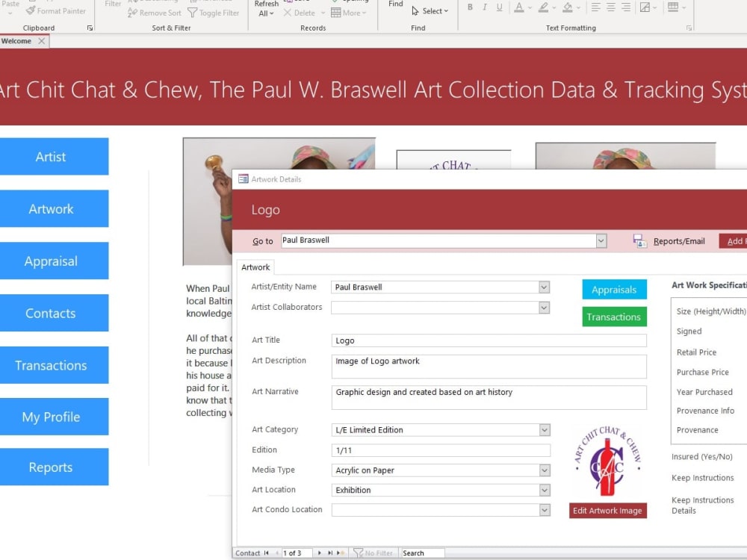Image resolution: width=747 pixels, height=560 pixels.
Task: Click the record Search box
Action: [423, 553]
